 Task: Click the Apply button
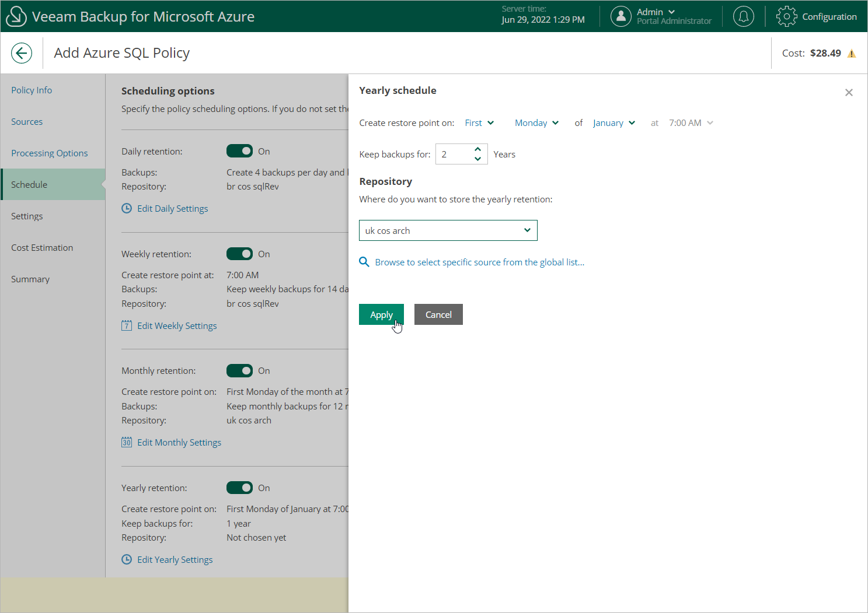point(381,314)
